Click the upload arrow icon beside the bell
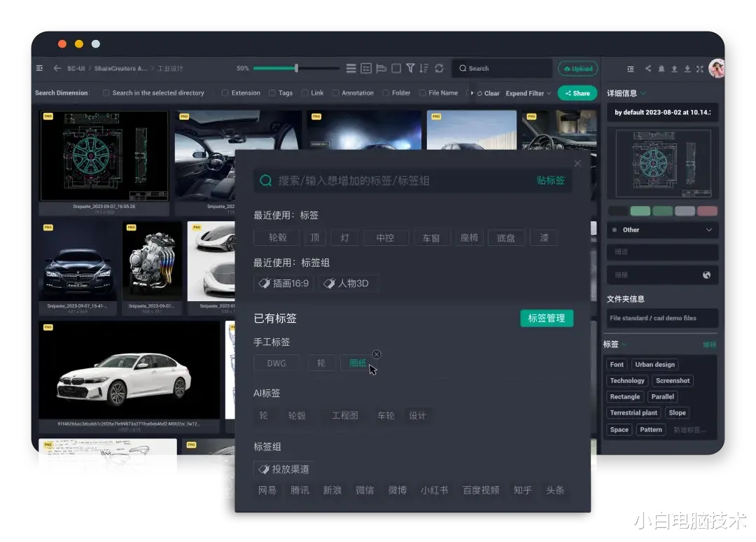 [675, 69]
